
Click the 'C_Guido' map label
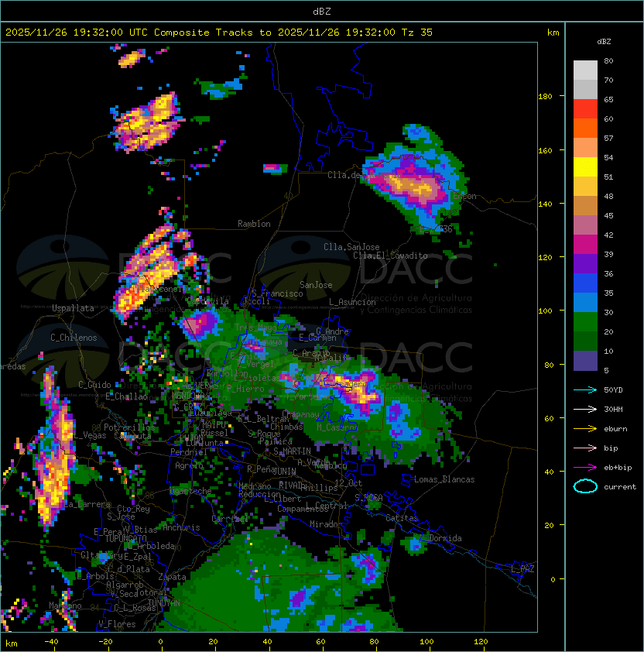point(94,385)
